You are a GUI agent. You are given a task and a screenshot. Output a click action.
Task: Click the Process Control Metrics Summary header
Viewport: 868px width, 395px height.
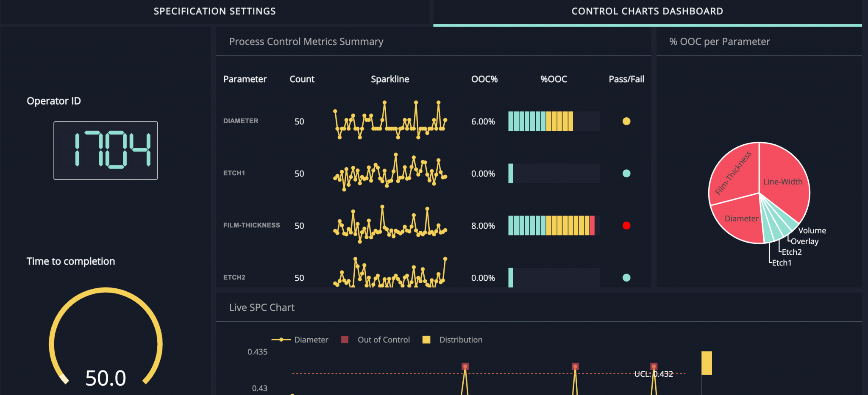click(306, 41)
